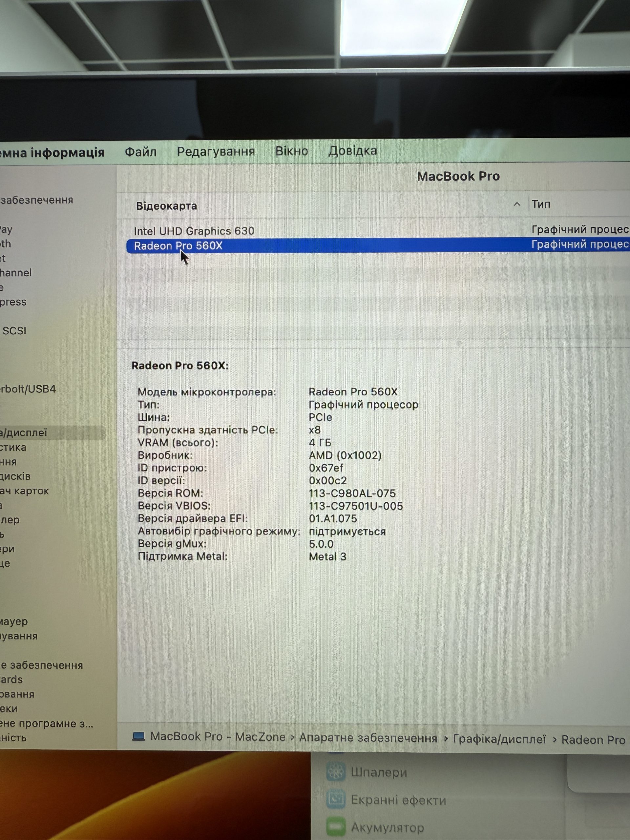Select the highlighted Графіка/дисплеї sidebar item

(x=52, y=432)
